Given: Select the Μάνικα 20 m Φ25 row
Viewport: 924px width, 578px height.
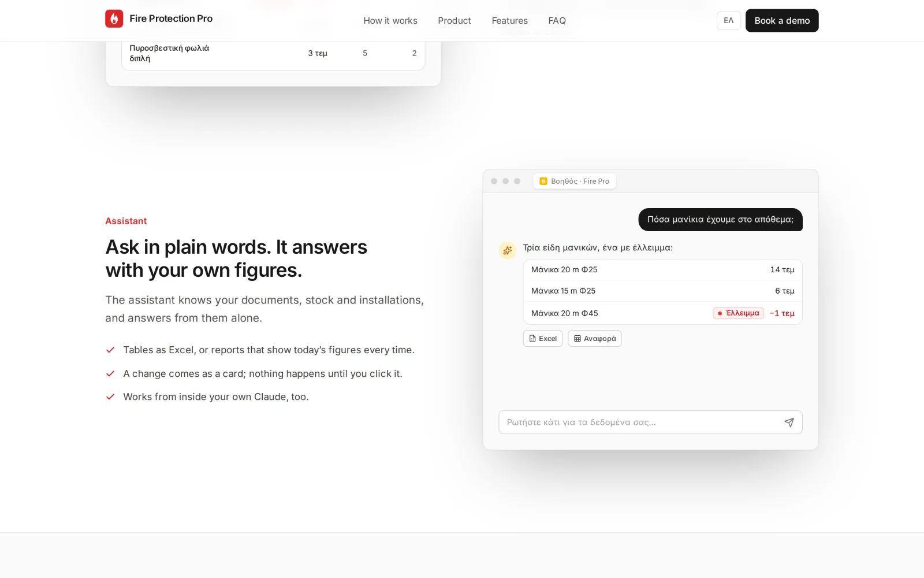Looking at the screenshot, I should (x=662, y=270).
